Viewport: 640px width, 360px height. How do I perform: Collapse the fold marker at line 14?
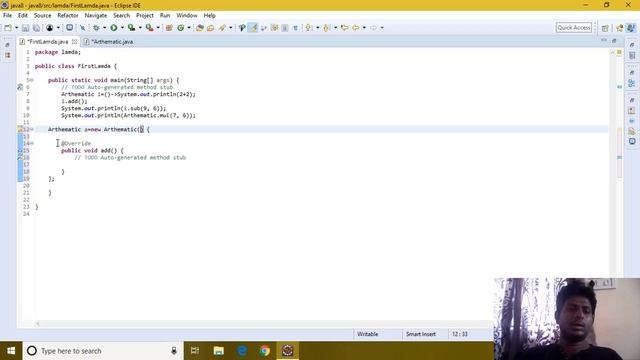(32, 143)
